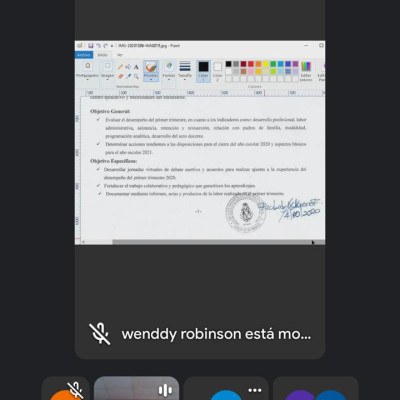This screenshot has width=400, height=400.
Task: Open the Pinceles brushes dropdown
Action: (x=151, y=71)
